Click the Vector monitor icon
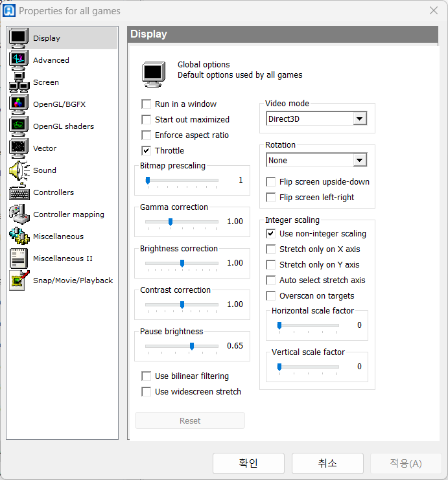Image resolution: width=448 pixels, height=480 pixels. coord(18,148)
